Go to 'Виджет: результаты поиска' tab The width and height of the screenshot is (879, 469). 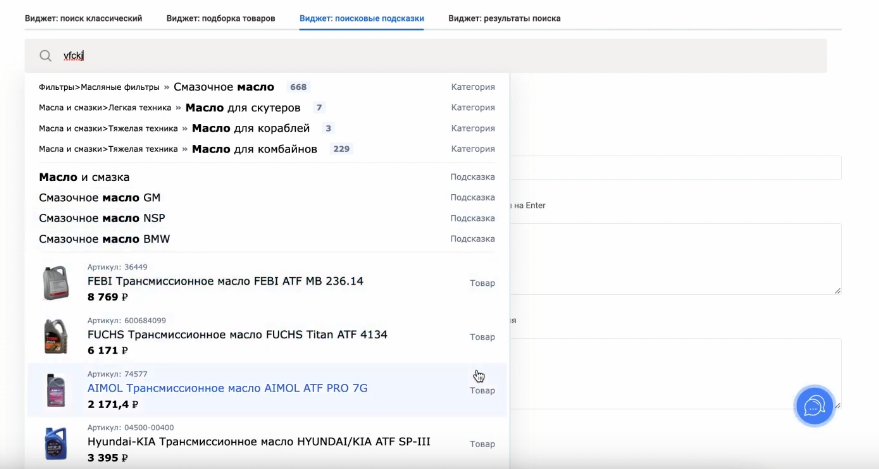click(504, 18)
